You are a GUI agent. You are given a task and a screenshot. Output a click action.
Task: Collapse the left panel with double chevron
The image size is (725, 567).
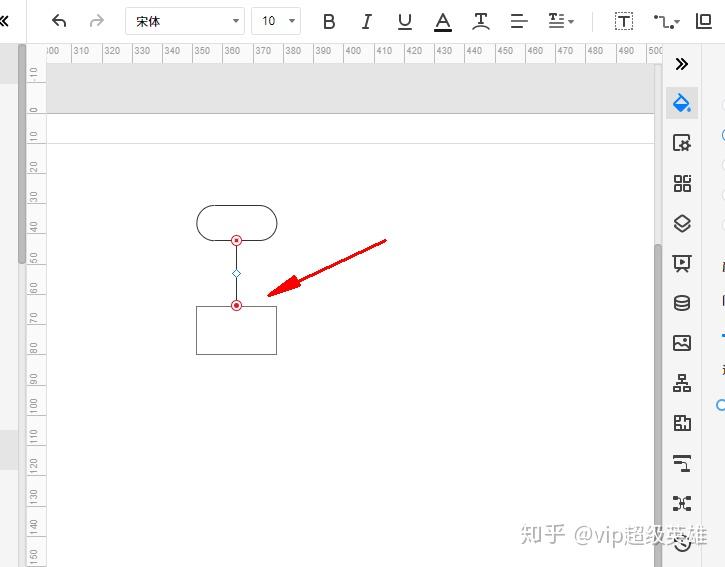(4, 21)
